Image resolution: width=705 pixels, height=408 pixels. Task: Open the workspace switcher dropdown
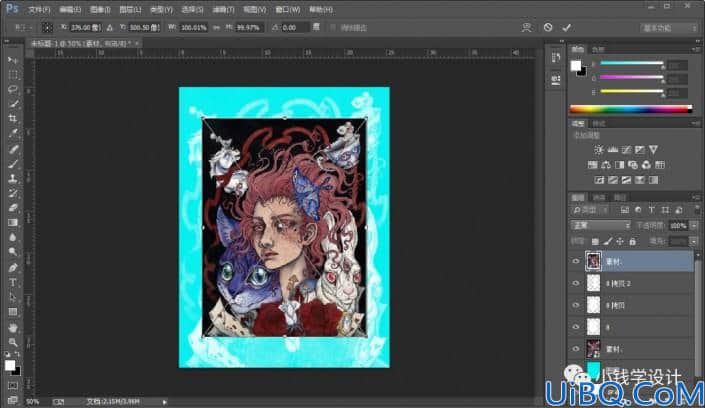coord(669,28)
